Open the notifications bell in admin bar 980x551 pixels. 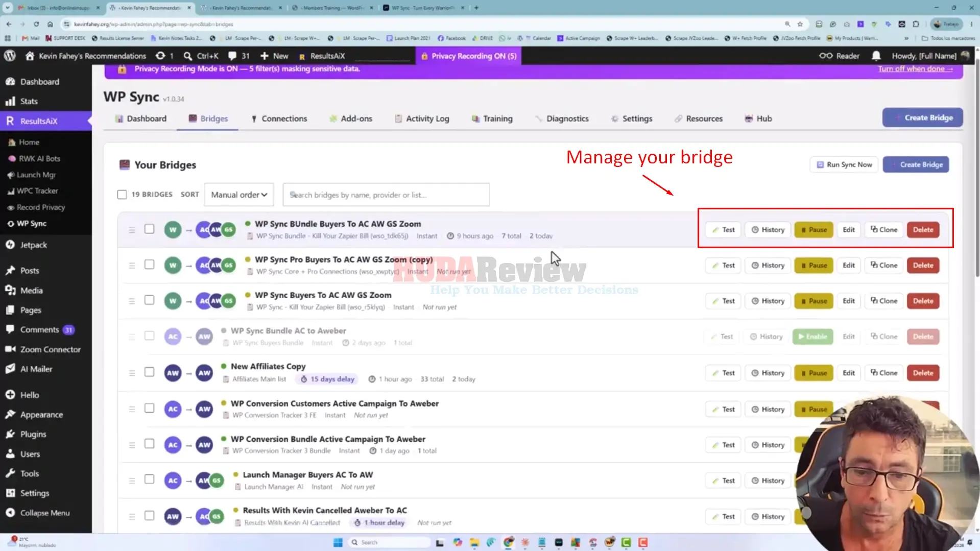(876, 56)
